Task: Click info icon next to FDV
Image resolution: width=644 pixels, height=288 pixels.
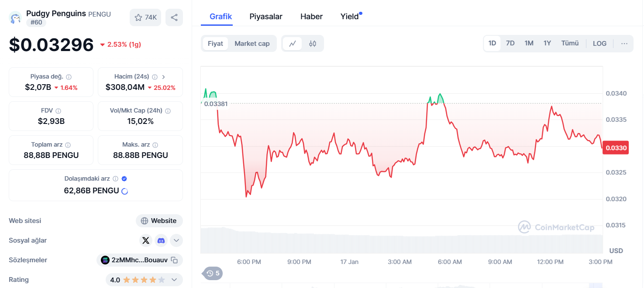Action: click(59, 111)
